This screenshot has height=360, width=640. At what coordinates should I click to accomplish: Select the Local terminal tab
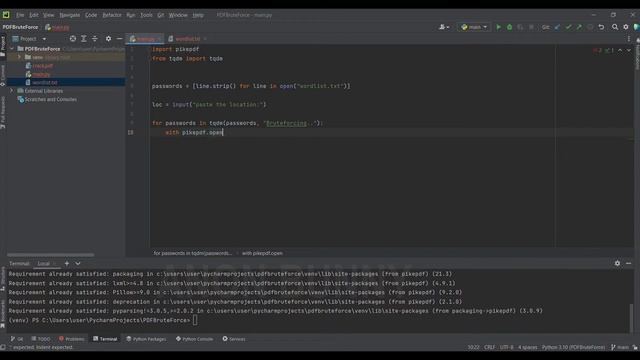click(44, 264)
